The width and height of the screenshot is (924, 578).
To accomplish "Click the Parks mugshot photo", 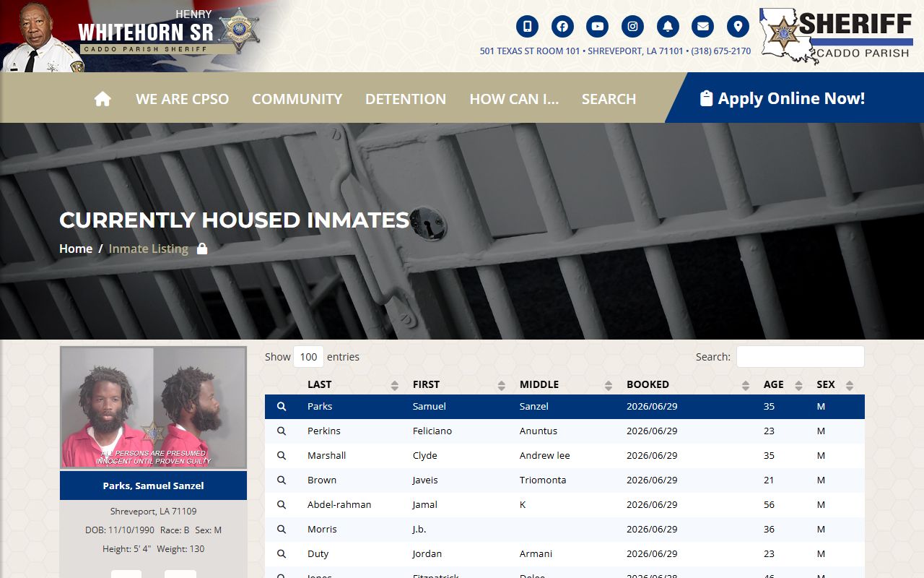I will (153, 407).
